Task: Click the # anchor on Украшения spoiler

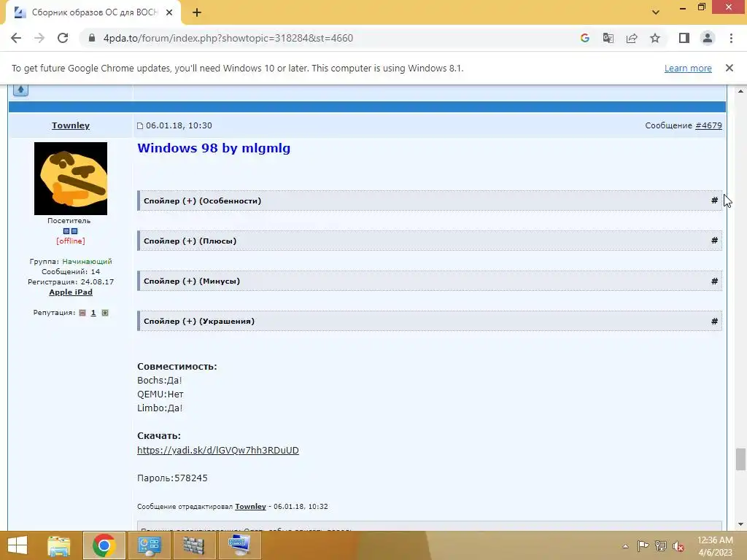Action: coord(714,321)
